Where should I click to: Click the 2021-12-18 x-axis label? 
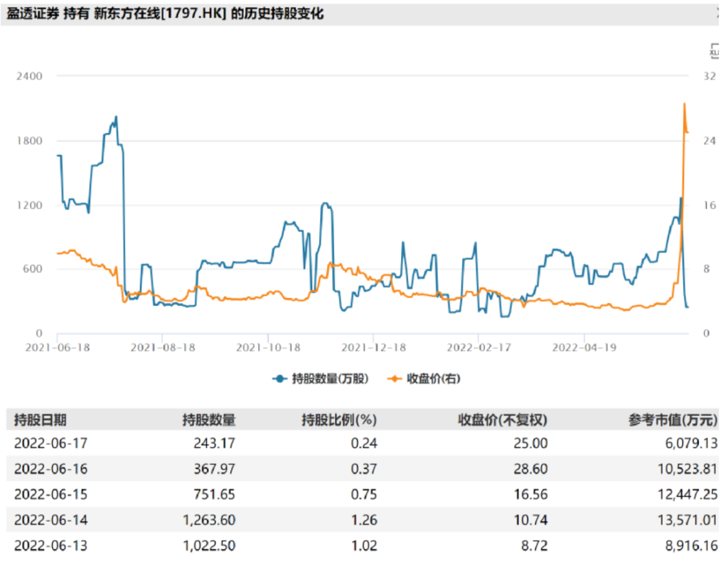point(374,348)
